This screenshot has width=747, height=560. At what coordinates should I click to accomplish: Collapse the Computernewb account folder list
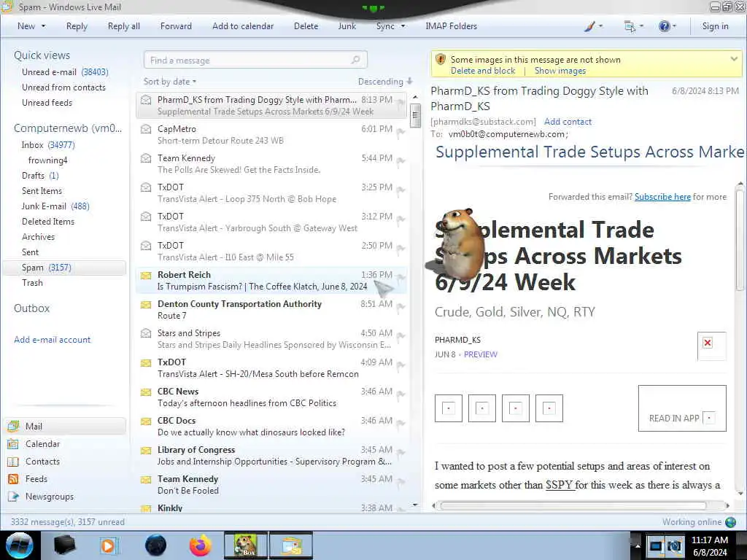pos(68,128)
